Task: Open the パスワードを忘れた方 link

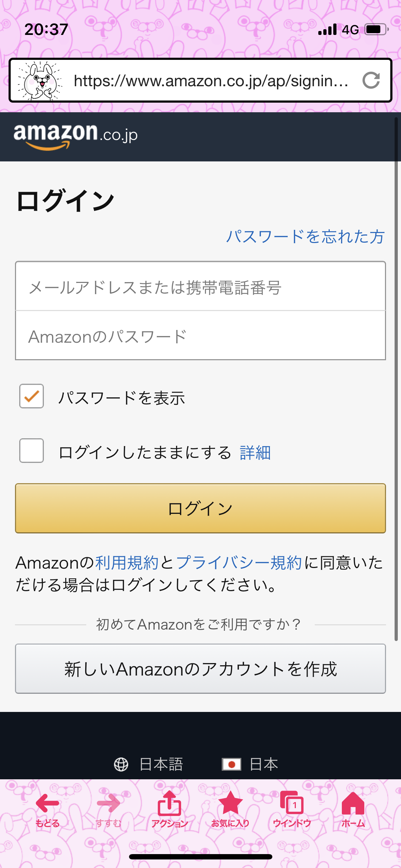Action: pos(305,237)
